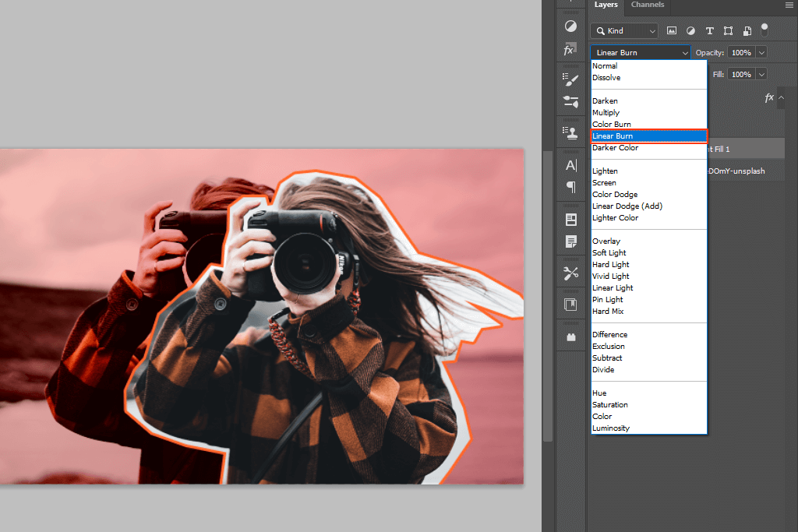Open the Linear Burn blend mode dropdown
The image size is (798, 532).
(x=641, y=52)
